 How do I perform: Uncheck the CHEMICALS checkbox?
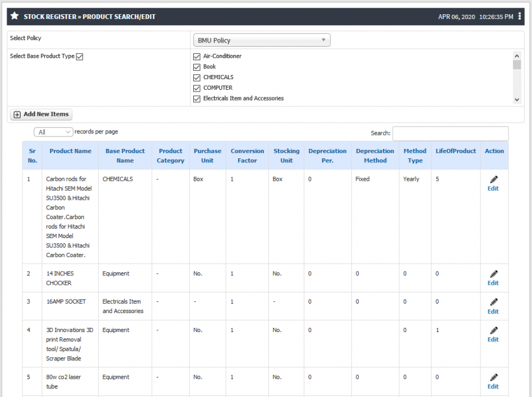coord(197,77)
